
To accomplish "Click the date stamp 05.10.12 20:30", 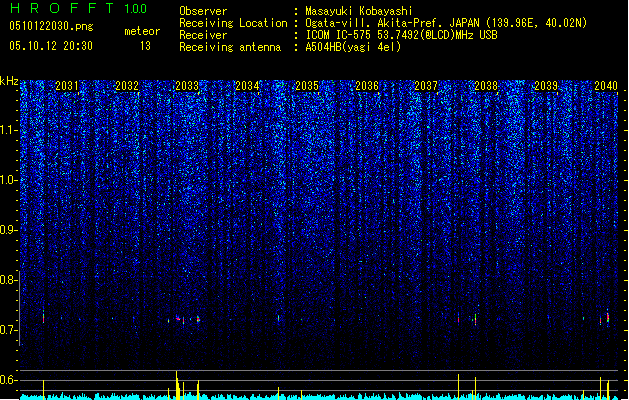I will (x=51, y=46).
